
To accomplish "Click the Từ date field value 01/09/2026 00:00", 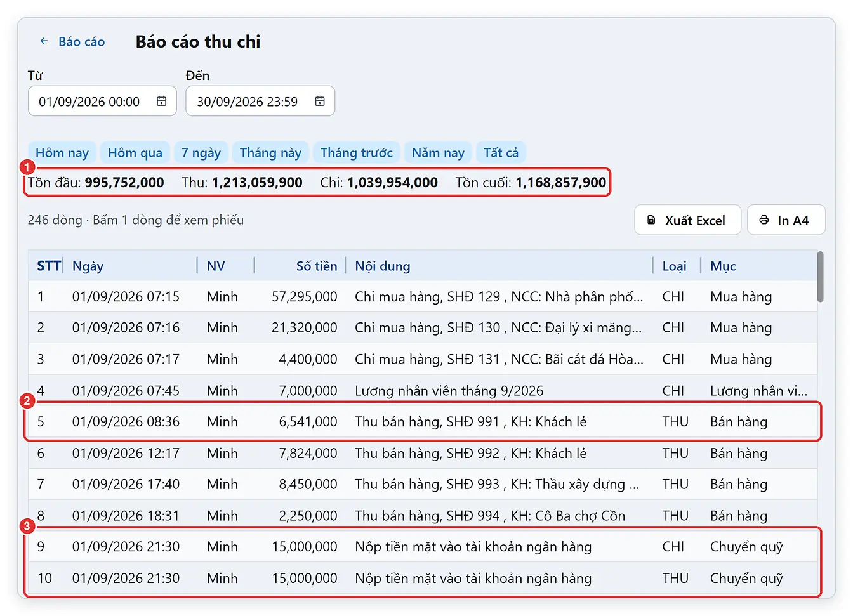I will point(89,102).
